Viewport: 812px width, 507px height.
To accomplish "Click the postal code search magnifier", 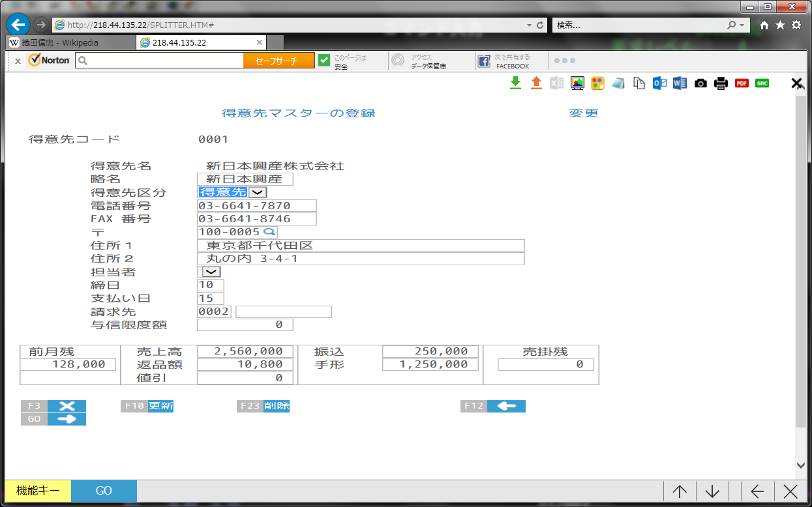I will 269,232.
